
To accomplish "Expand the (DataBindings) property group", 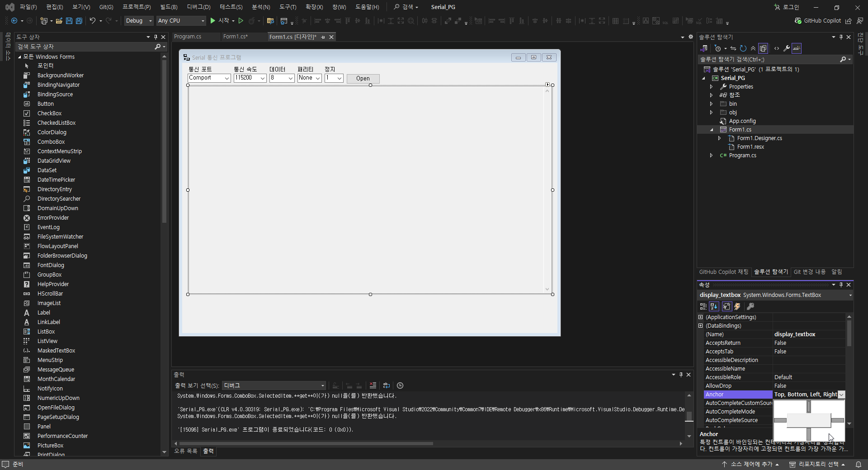I will pyautogui.click(x=701, y=326).
